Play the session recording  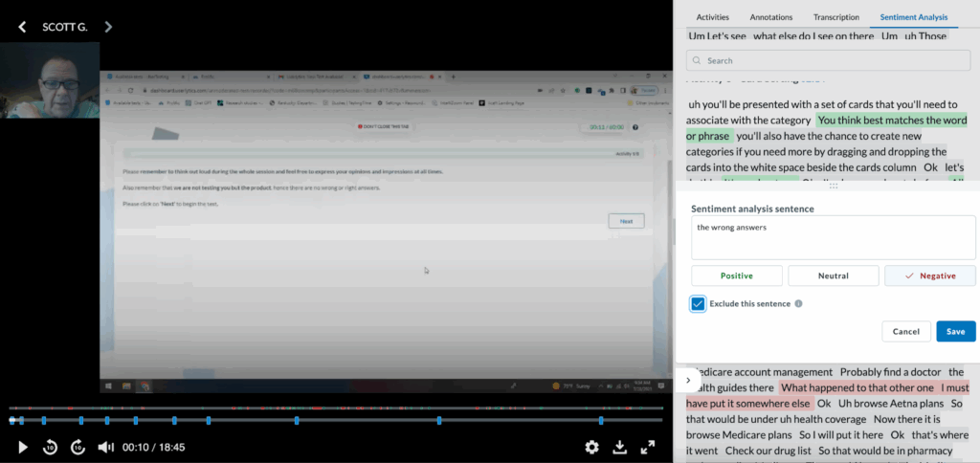click(x=23, y=447)
